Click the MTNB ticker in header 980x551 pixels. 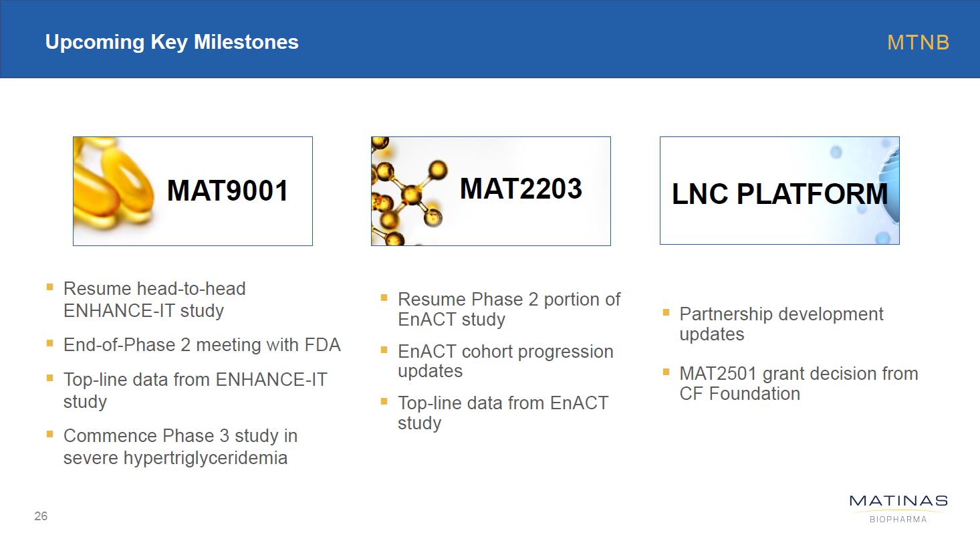click(918, 43)
